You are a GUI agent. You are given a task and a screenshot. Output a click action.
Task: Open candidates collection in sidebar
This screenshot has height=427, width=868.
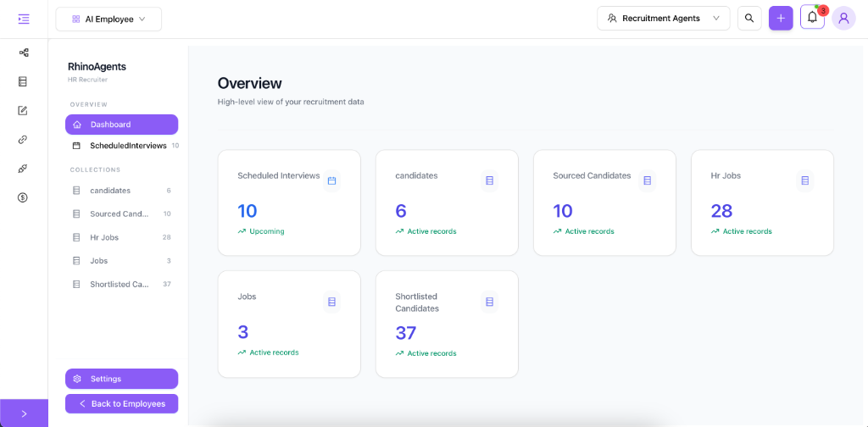pyautogui.click(x=122, y=191)
